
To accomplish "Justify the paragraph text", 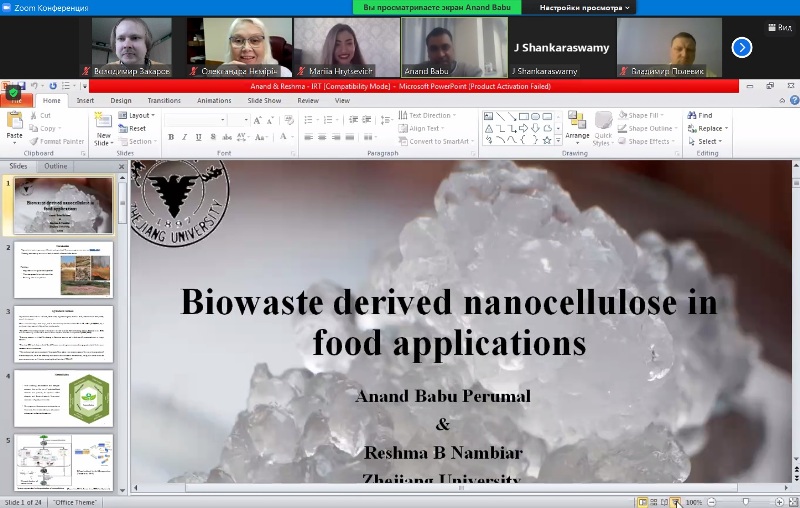I will (349, 137).
